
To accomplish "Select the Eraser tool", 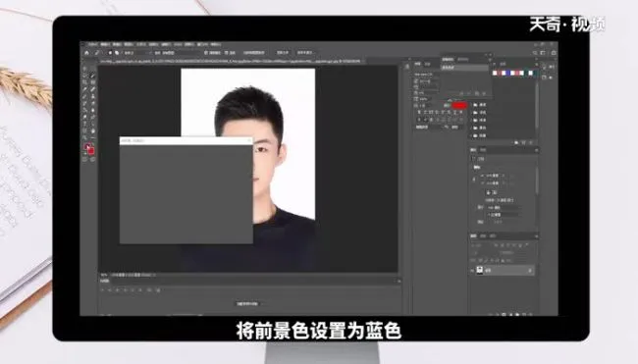I will 93,103.
